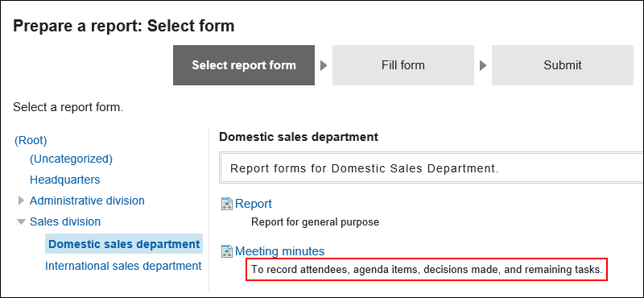The height and width of the screenshot is (298, 644).
Task: Go to the Submit step
Action: [562, 65]
